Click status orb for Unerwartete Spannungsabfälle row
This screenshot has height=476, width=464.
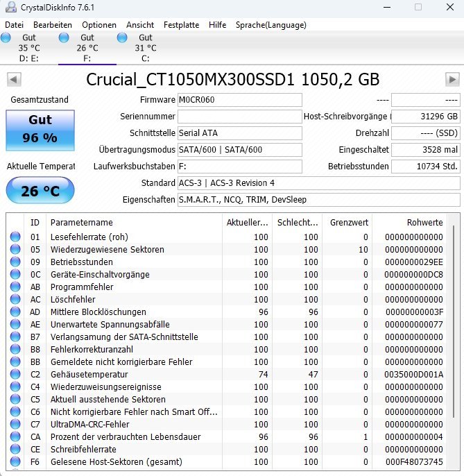click(x=15, y=324)
